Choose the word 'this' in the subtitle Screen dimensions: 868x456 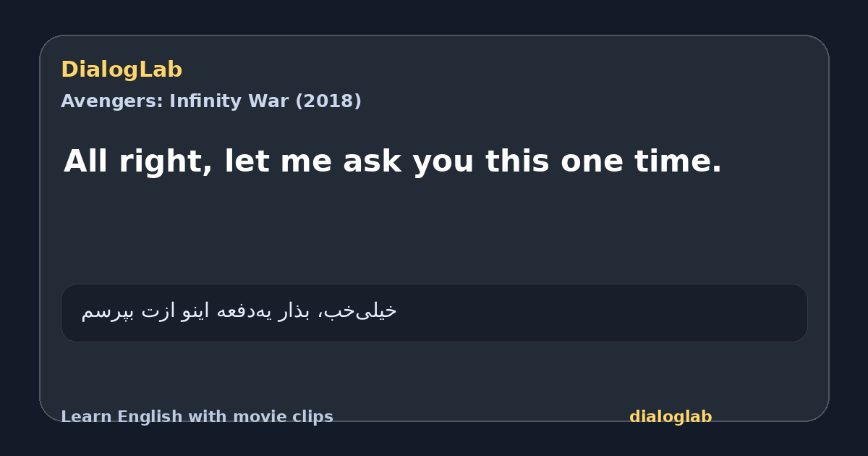[518, 161]
